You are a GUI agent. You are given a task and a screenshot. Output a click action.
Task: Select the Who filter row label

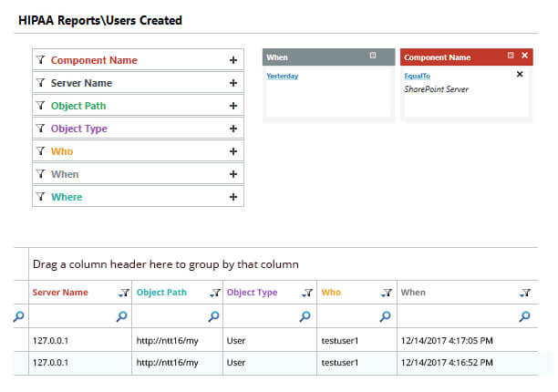[x=62, y=151]
